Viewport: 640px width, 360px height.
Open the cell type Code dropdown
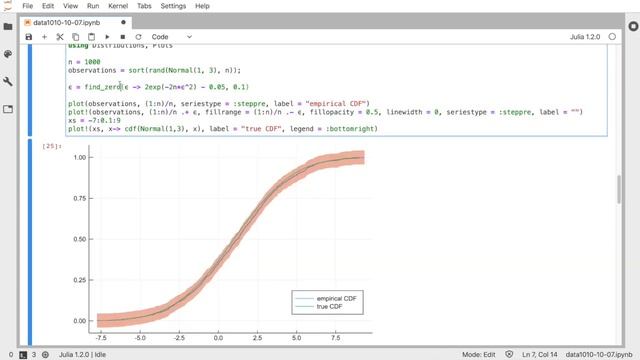171,37
